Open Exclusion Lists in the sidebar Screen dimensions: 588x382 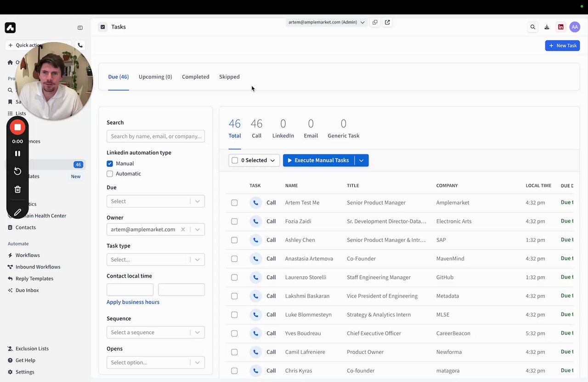click(x=32, y=348)
